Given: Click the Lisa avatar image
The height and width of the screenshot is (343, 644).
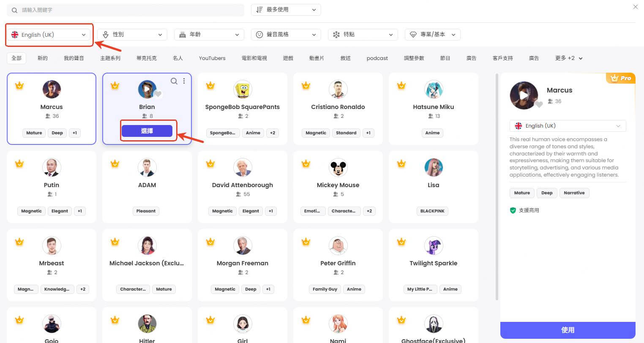Looking at the screenshot, I should (434, 168).
